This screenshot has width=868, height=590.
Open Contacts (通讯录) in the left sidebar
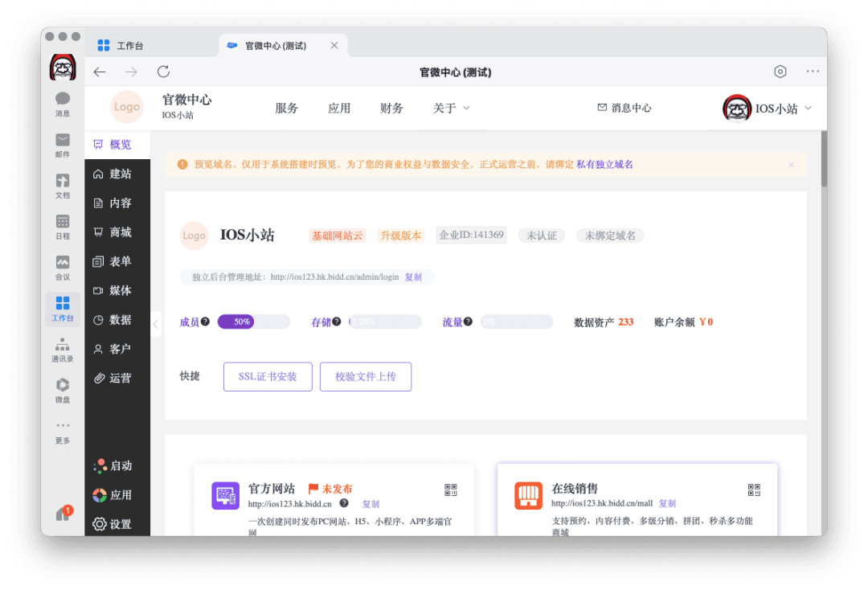[63, 350]
